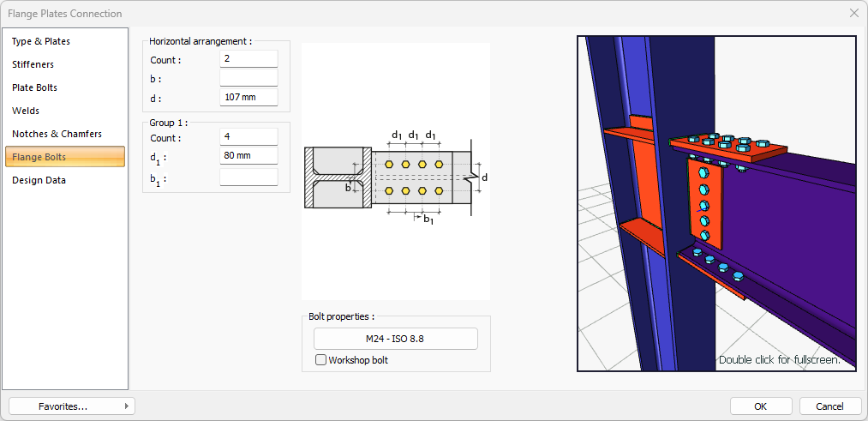Select the Welds section
This screenshot has height=421, width=868.
(26, 111)
